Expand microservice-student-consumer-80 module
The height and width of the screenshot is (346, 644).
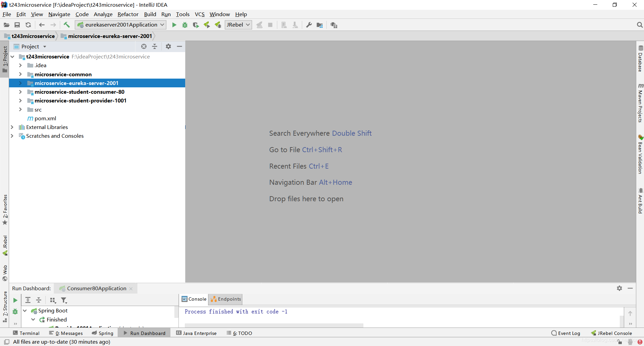21,92
